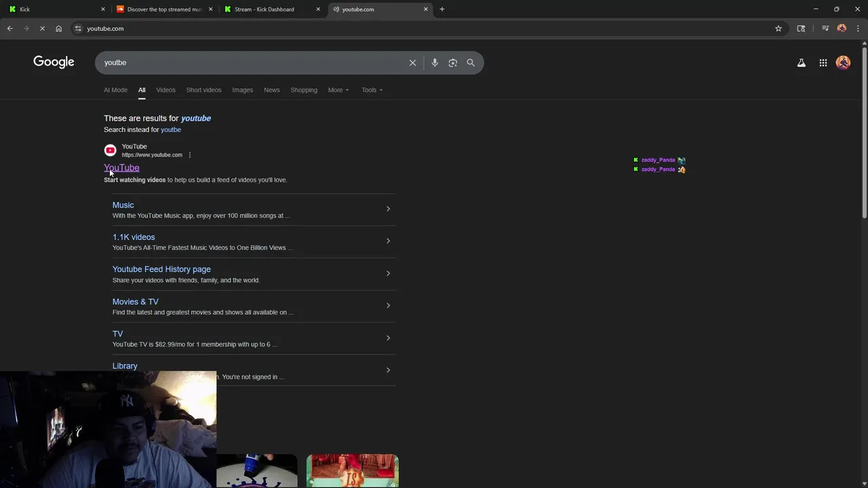The height and width of the screenshot is (488, 868).
Task: Click the second zaddy_Panda chat name
Action: (x=658, y=169)
